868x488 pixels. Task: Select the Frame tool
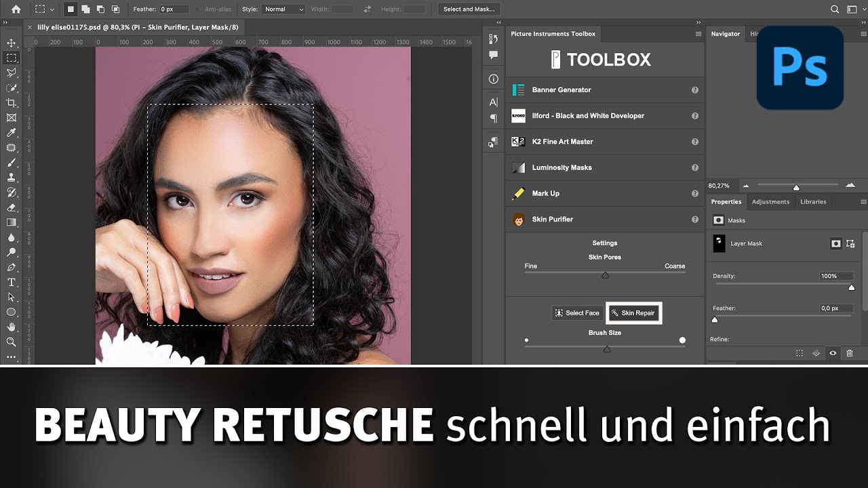tap(11, 118)
